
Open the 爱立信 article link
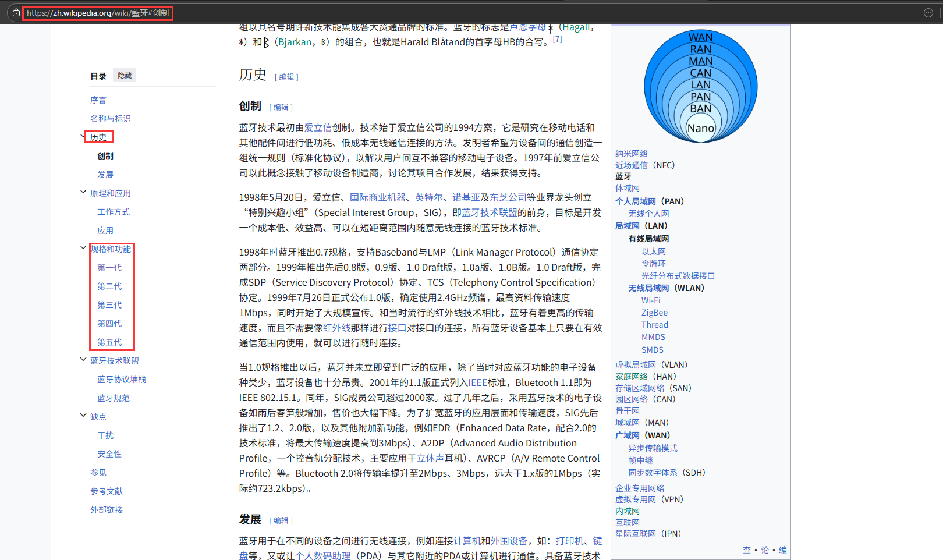[x=318, y=127]
